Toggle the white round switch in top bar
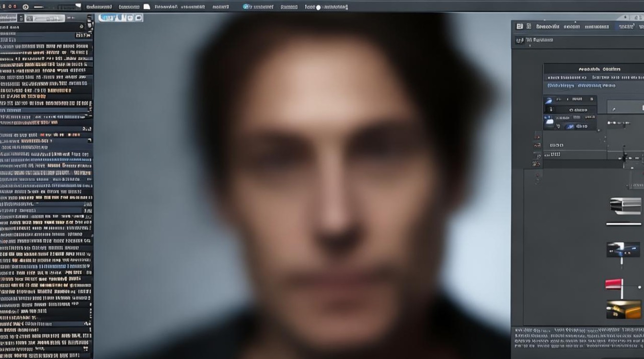 pos(318,7)
